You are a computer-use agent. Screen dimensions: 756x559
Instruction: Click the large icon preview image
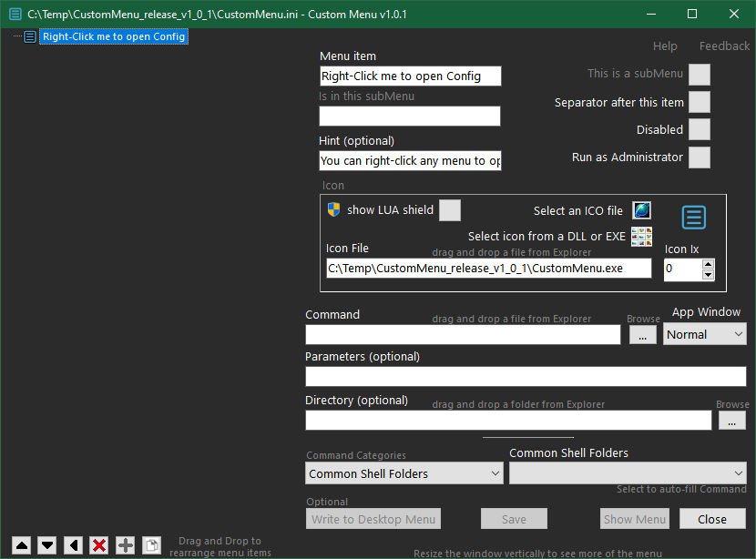coord(694,218)
